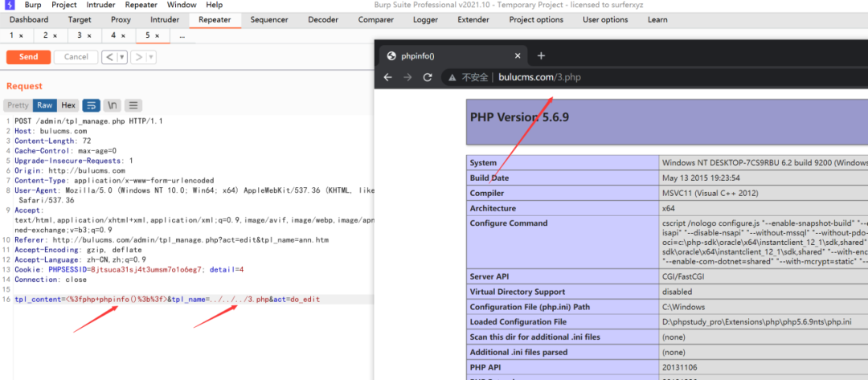Open the request editor hamburger menu
The height and width of the screenshot is (380, 868).
pyautogui.click(x=133, y=105)
